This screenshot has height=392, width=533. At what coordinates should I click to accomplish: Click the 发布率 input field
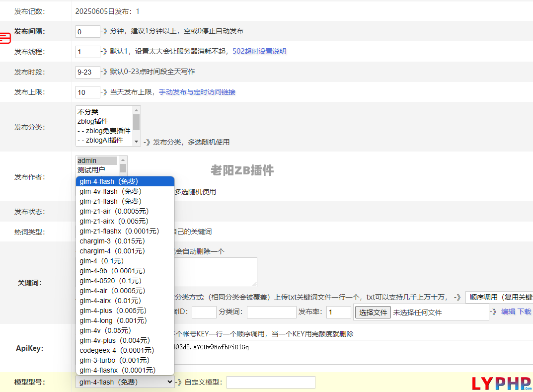click(339, 312)
